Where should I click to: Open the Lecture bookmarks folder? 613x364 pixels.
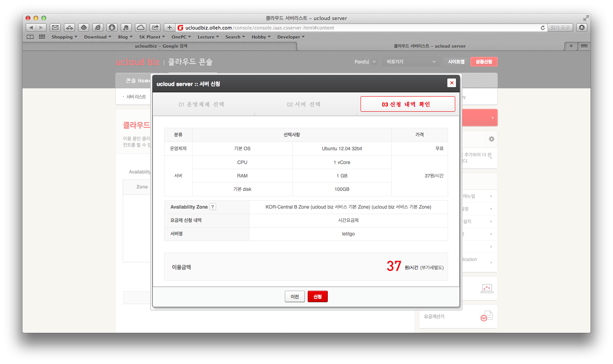point(208,37)
